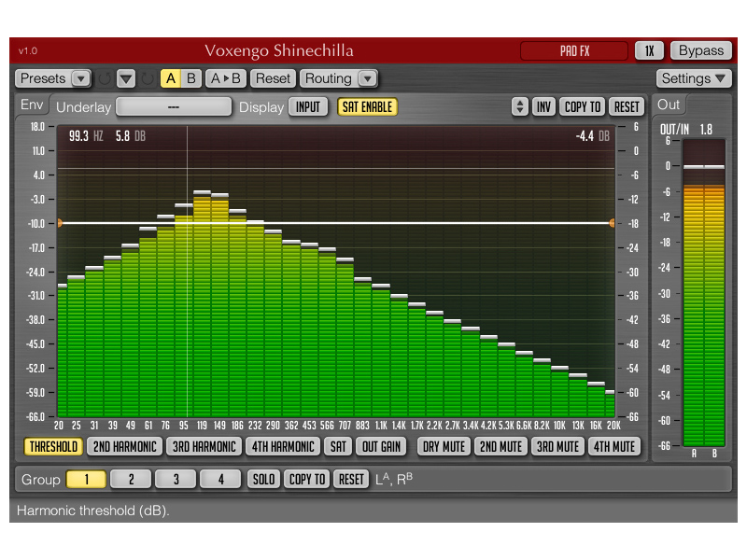Select Group 1
The image size is (747, 560).
86,479
